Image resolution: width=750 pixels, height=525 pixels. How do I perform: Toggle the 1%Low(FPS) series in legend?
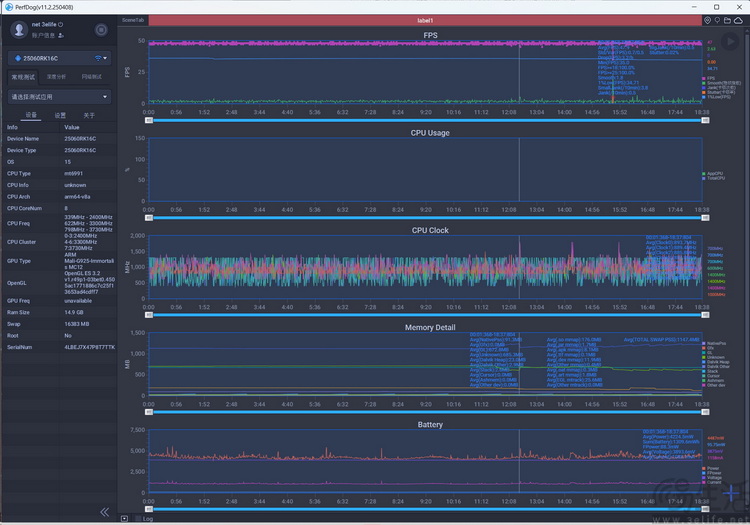tap(719, 97)
